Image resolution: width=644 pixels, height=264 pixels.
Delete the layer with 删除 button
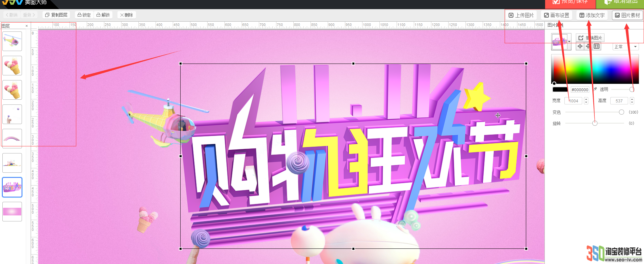click(127, 15)
